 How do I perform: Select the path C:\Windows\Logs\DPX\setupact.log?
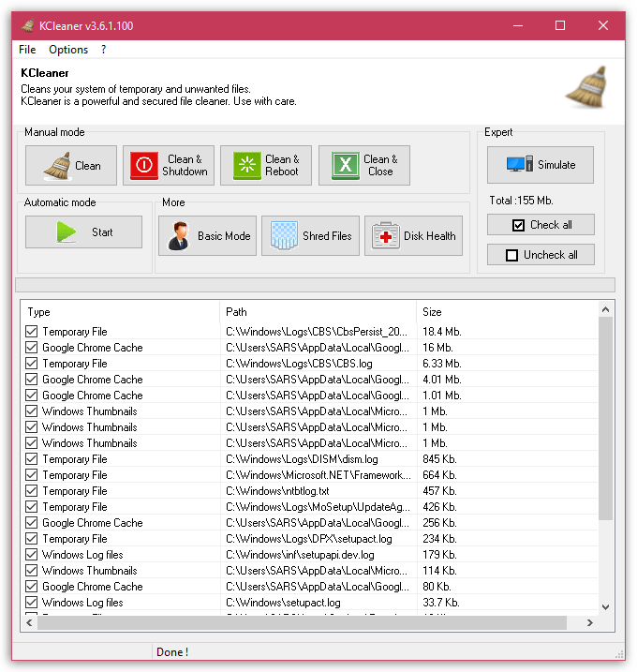(309, 539)
